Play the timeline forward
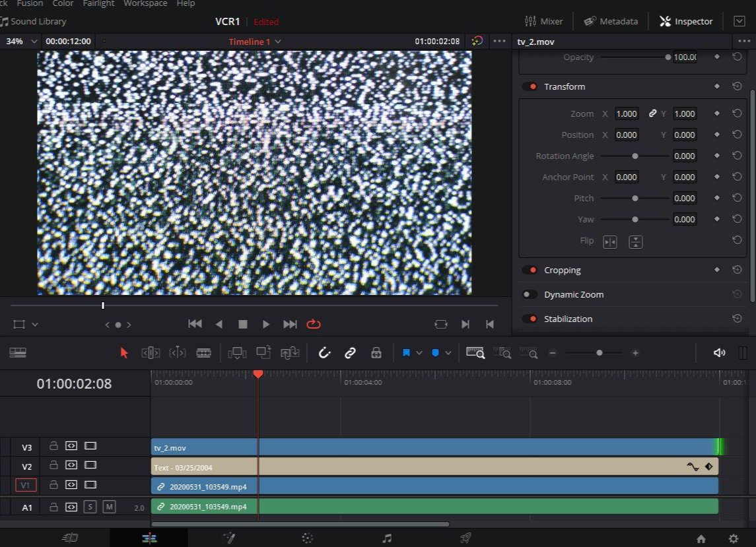The image size is (756, 547). 265,324
